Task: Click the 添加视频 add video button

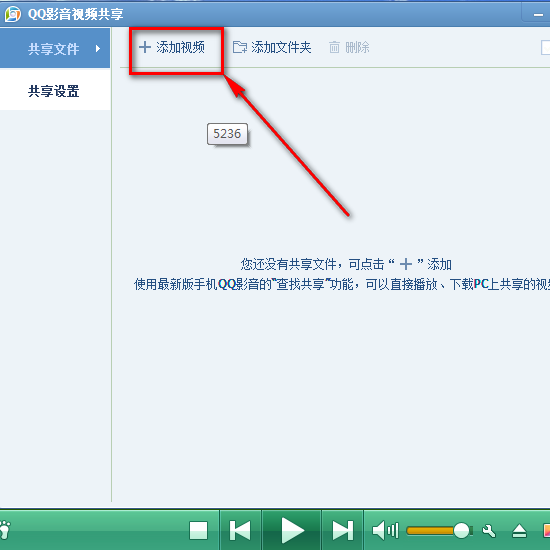Action: [x=172, y=47]
